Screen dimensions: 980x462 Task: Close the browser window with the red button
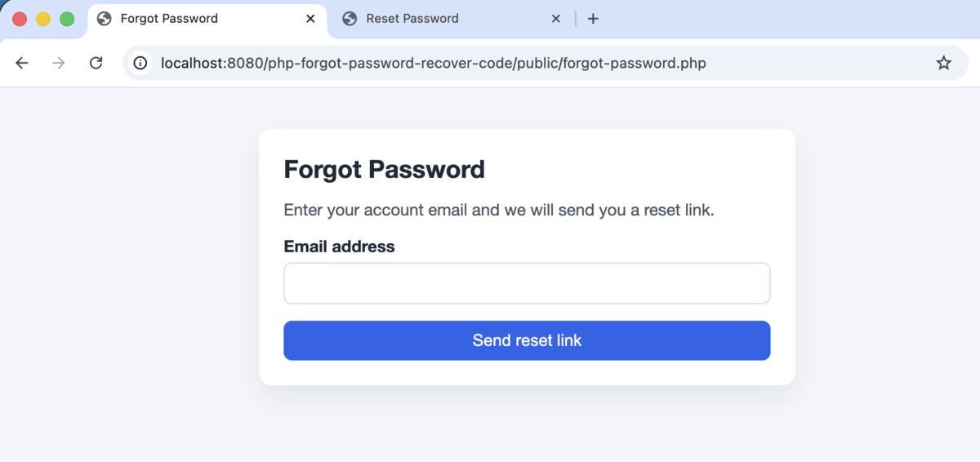(20, 19)
